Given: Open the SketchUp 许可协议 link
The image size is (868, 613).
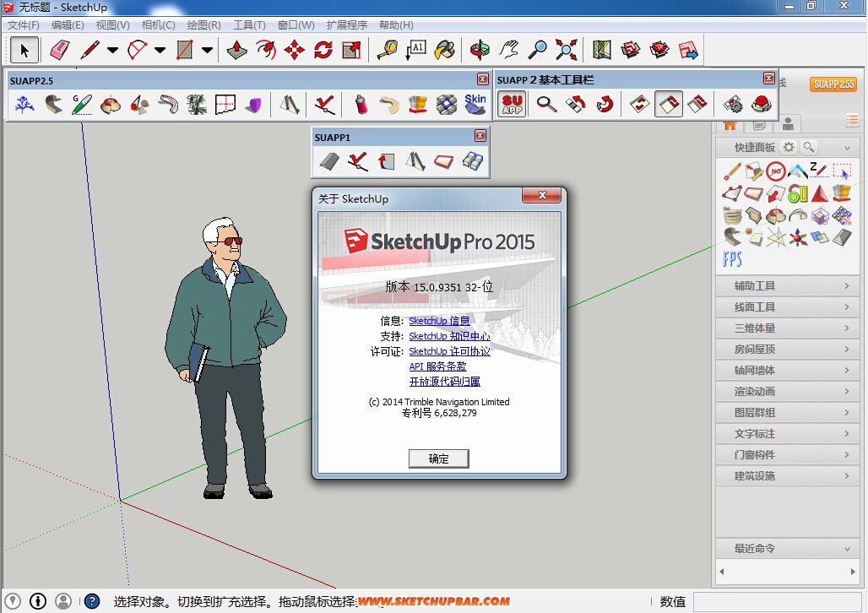Looking at the screenshot, I should pyautogui.click(x=449, y=351).
